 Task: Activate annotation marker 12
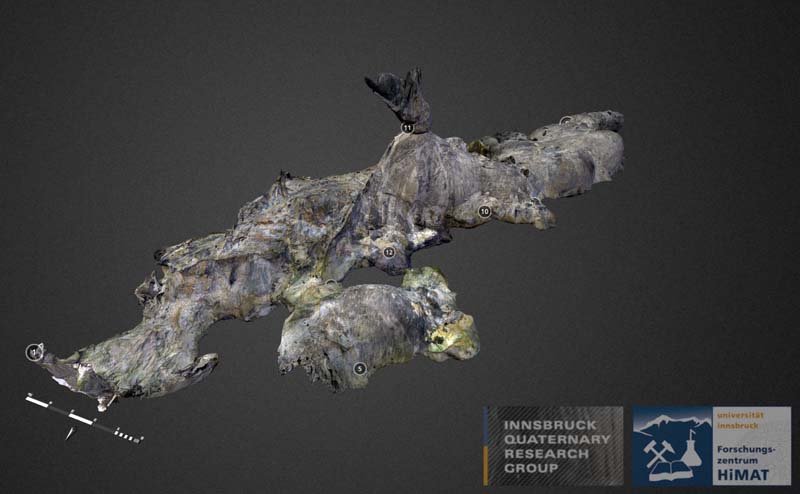389,252
